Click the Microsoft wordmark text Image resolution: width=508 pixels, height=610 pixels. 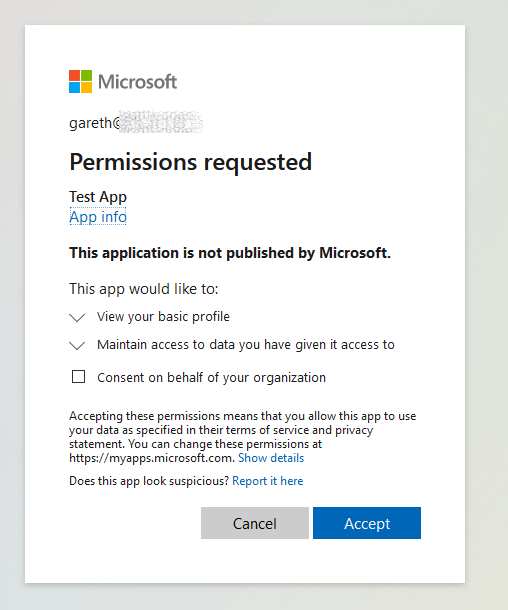click(137, 82)
